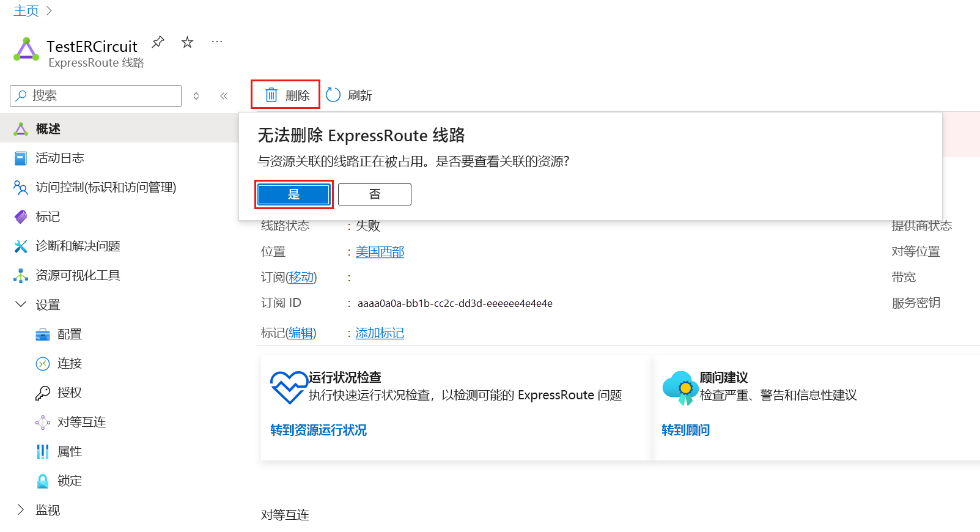Click the 编辑 tags edit link

(301, 333)
